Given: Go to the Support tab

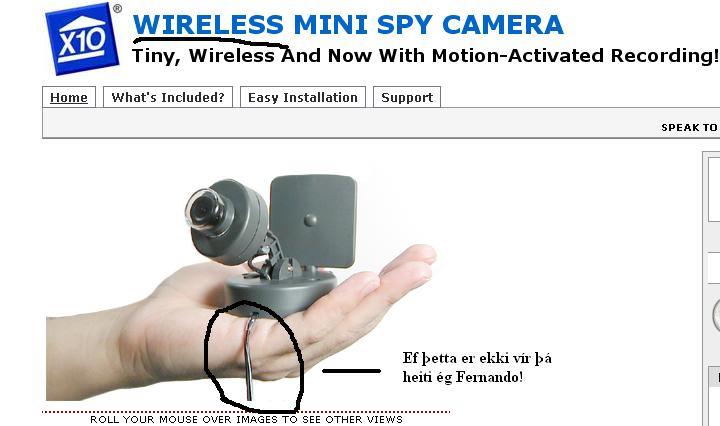Looking at the screenshot, I should tap(407, 97).
